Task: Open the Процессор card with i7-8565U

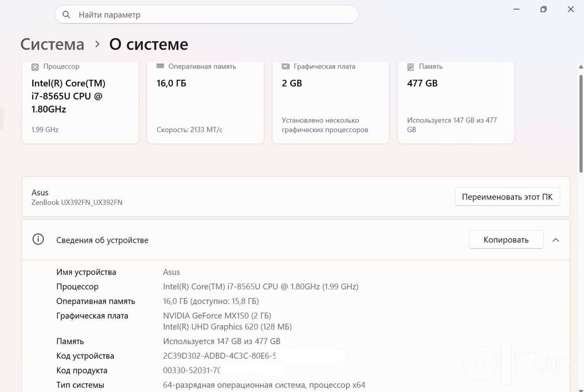Action: tap(81, 102)
